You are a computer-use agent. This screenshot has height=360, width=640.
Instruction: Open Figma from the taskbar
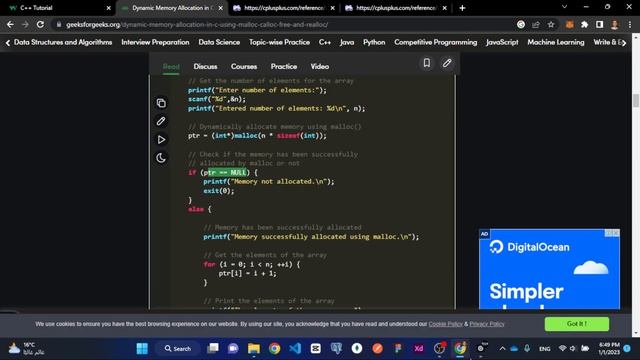click(x=398, y=349)
